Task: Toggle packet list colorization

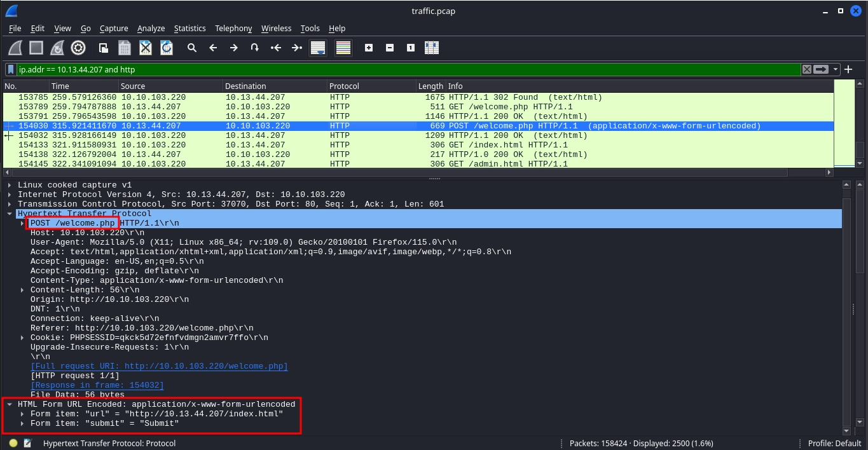Action: pos(343,48)
